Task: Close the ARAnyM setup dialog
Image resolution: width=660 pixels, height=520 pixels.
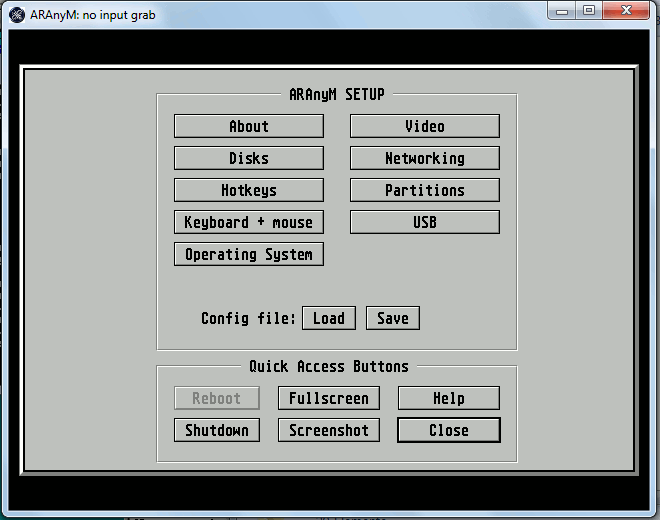Action: (449, 430)
